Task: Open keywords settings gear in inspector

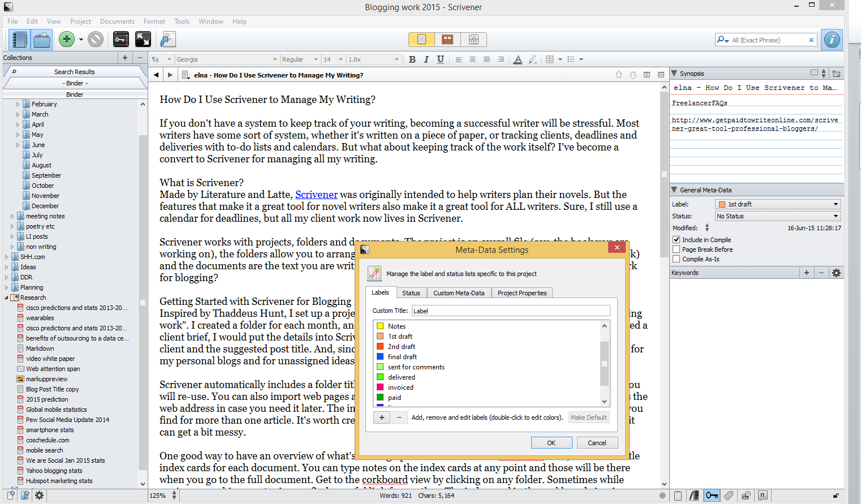Action: point(836,273)
